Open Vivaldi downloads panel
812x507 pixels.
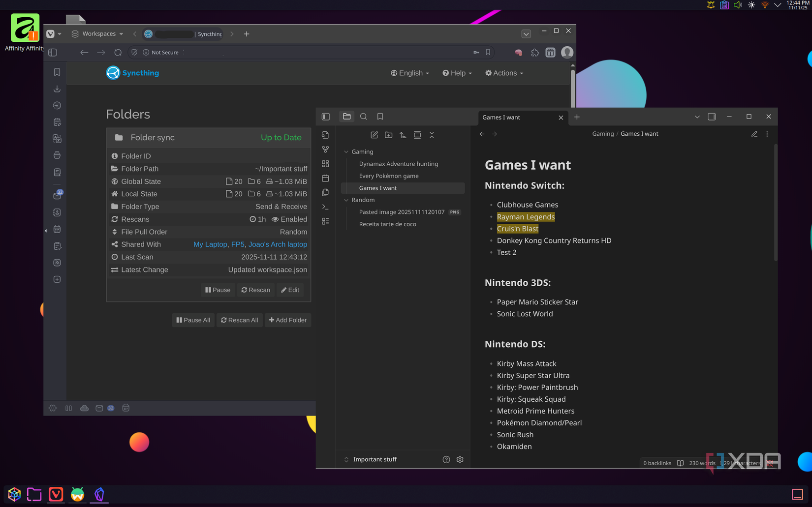click(57, 89)
